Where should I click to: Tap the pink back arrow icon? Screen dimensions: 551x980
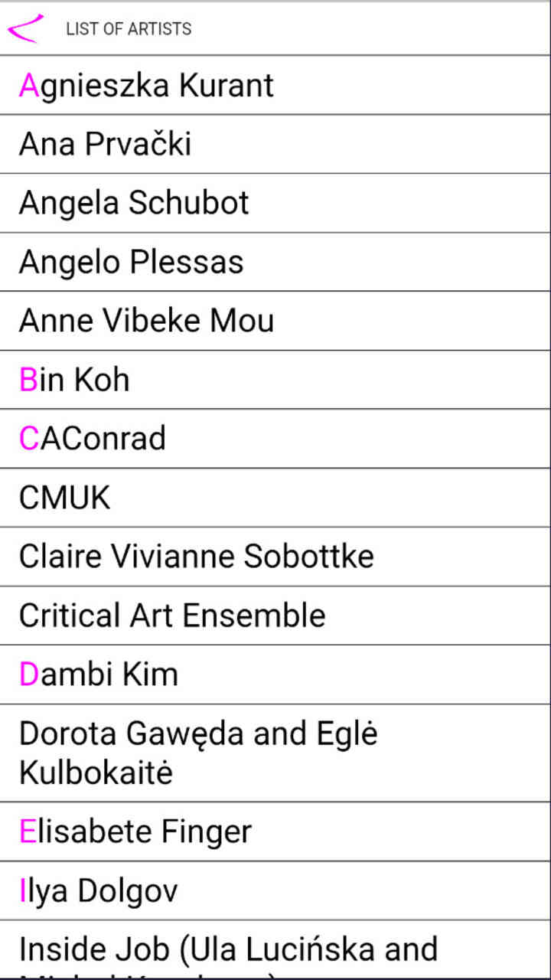click(24, 28)
